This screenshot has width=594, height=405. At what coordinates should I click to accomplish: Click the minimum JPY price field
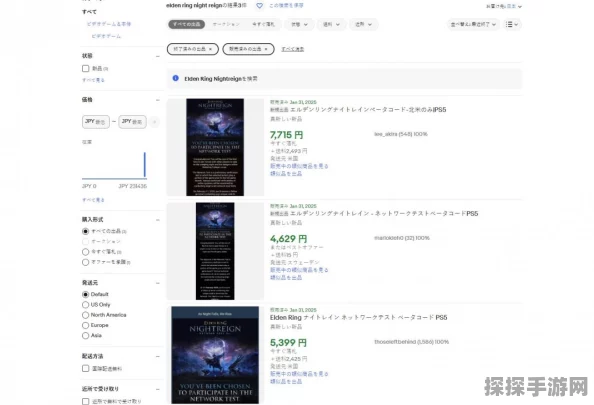tap(95, 122)
